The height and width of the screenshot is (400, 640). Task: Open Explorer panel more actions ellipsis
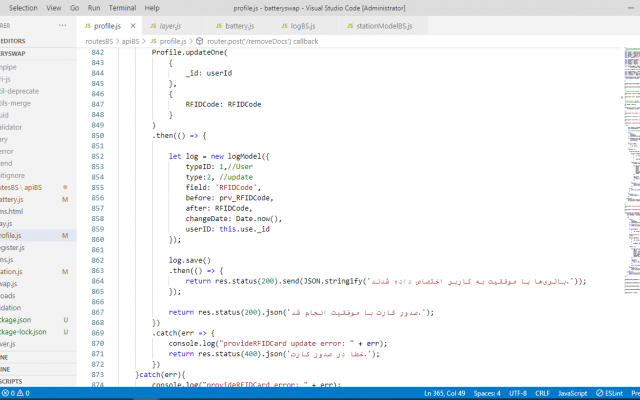click(x=62, y=25)
